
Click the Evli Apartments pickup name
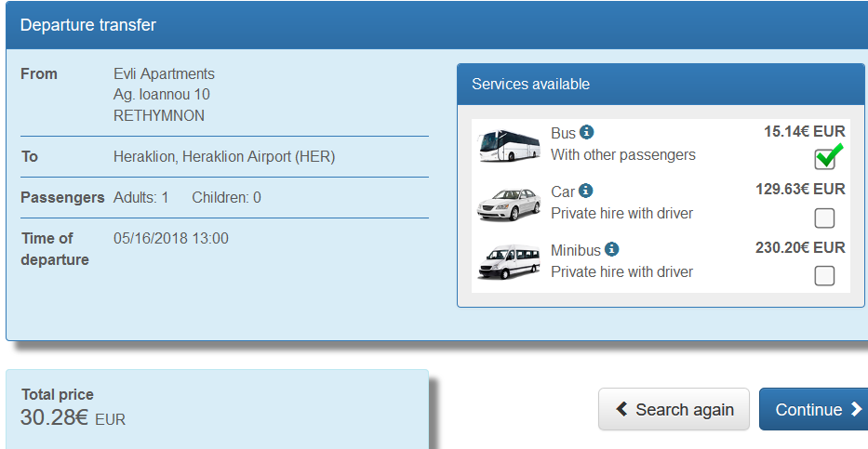164,73
